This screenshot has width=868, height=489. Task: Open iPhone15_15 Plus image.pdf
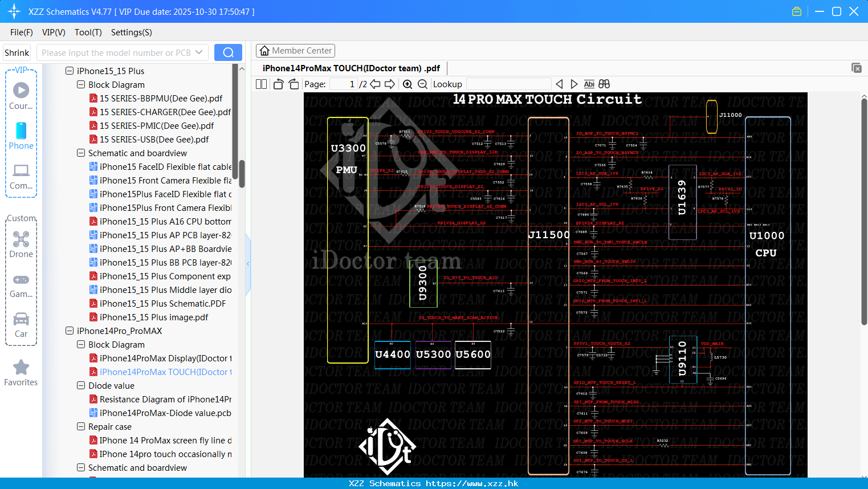click(149, 317)
